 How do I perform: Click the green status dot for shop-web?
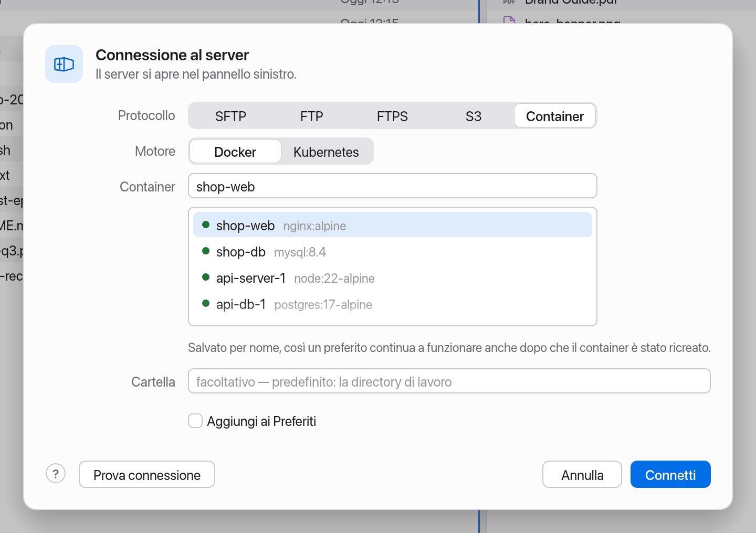[x=206, y=225]
